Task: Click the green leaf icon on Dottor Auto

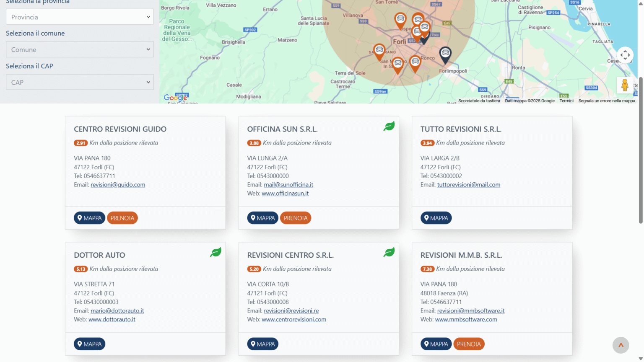Action: click(x=216, y=252)
